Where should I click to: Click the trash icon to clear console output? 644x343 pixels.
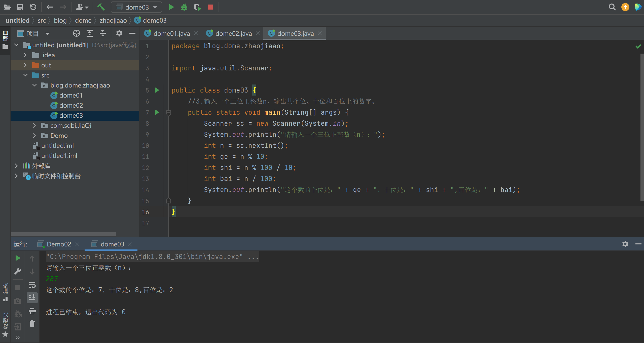[x=32, y=324]
